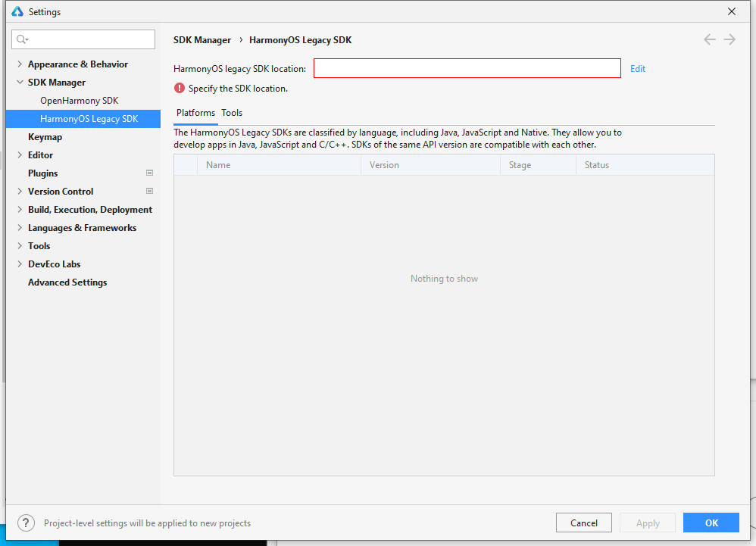Screen dimensions: 756x546
Task: Click the Version column header
Action: pos(430,165)
